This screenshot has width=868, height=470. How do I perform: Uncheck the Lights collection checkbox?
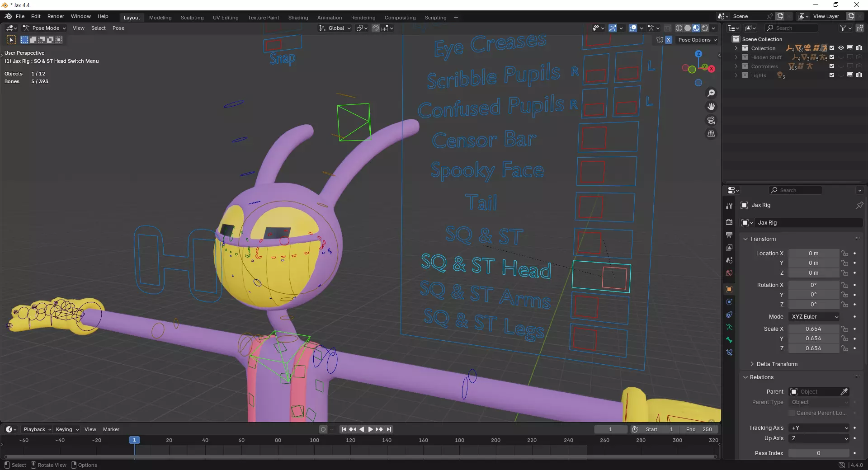point(832,75)
